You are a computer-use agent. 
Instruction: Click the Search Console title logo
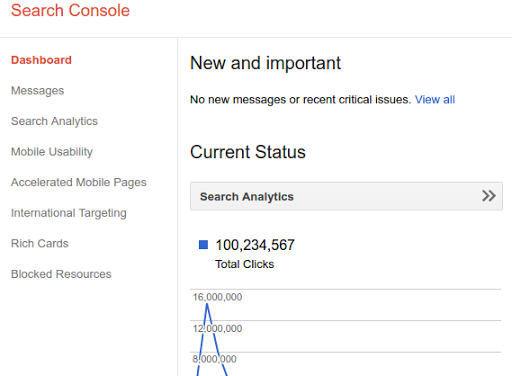pos(70,10)
